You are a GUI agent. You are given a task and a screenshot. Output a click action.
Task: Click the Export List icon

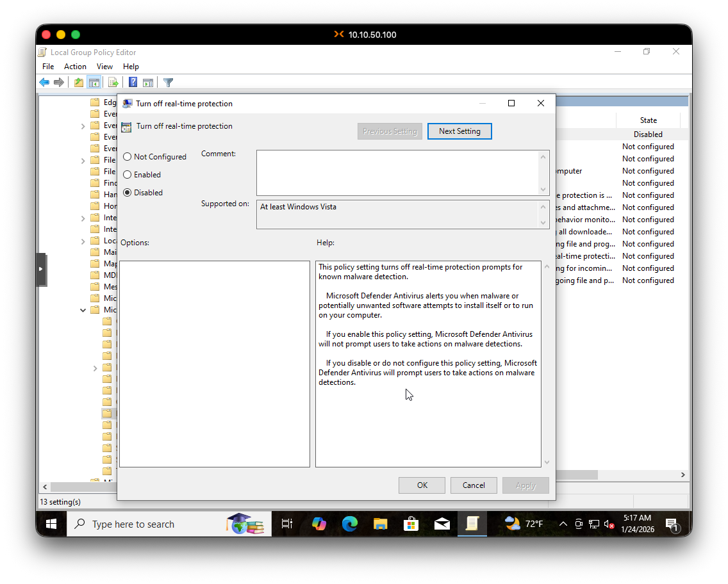click(x=113, y=82)
